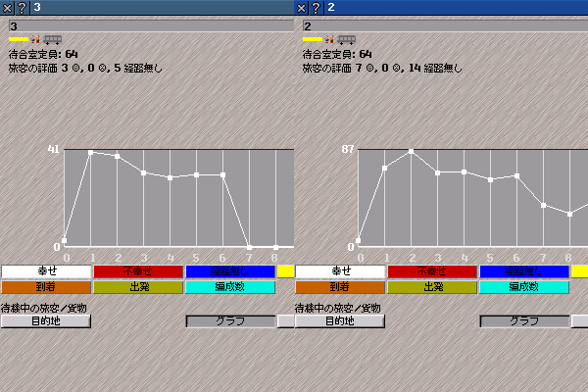Click yellow owner color bar in window 3
The height and width of the screenshot is (392, 588).
pos(19,39)
